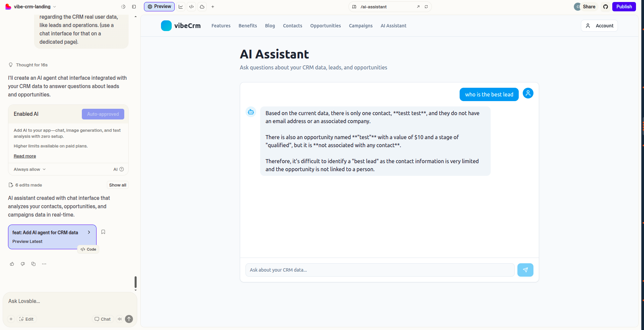Viewport: 644px width, 330px height.
Task: Follow the Read more link
Action: 25,156
